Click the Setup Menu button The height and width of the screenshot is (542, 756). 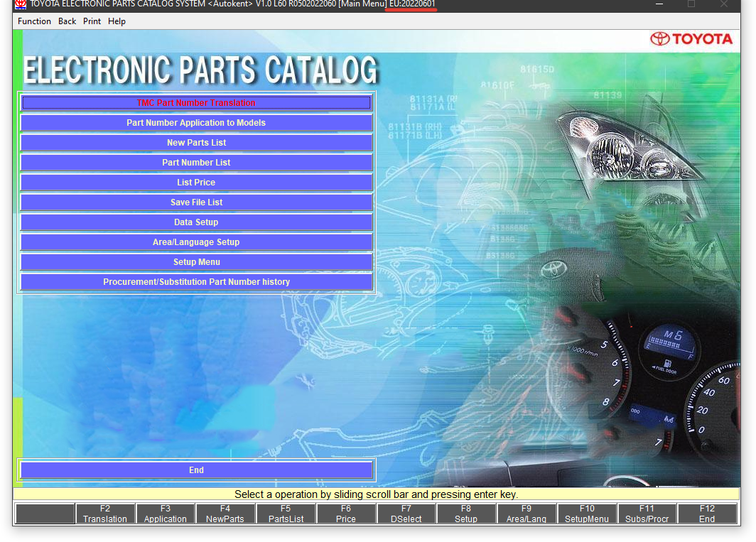point(196,262)
